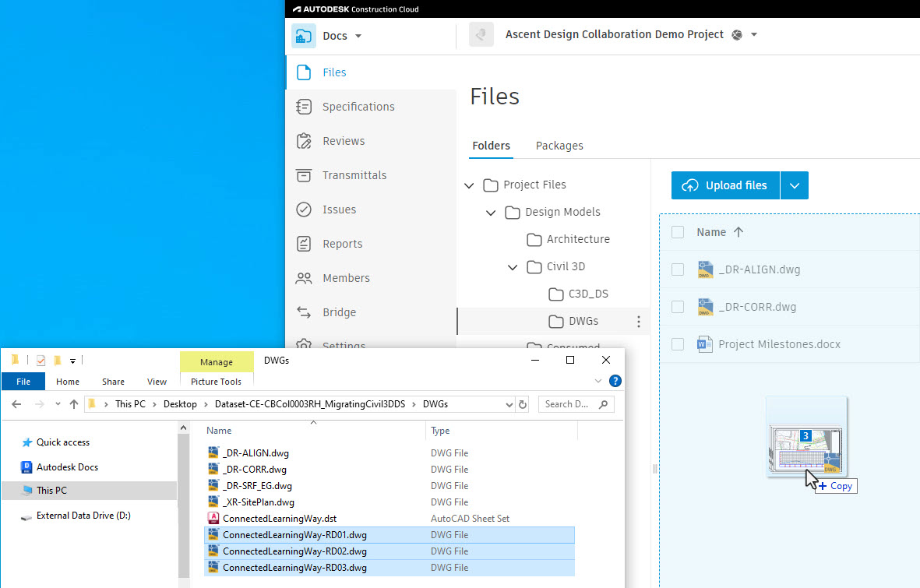920x588 pixels.
Task: Check the box for _DR-ALIGN.dwg
Action: [x=678, y=269]
